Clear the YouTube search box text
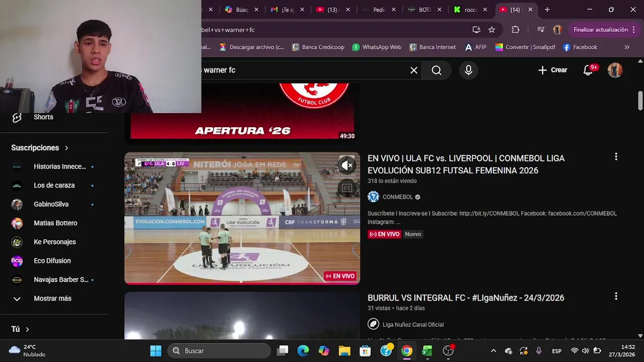644x362 pixels. (x=414, y=70)
